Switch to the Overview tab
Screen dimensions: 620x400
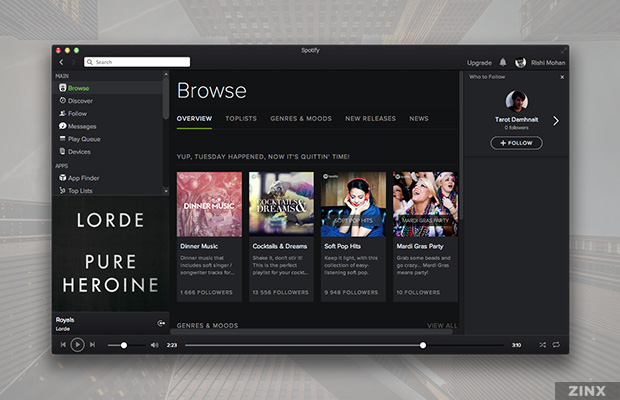point(194,119)
